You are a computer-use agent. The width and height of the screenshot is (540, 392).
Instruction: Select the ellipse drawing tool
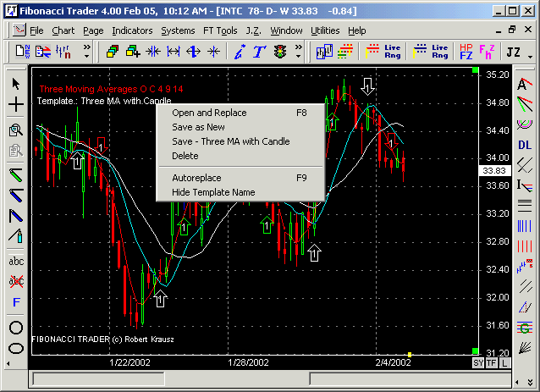coord(16,349)
